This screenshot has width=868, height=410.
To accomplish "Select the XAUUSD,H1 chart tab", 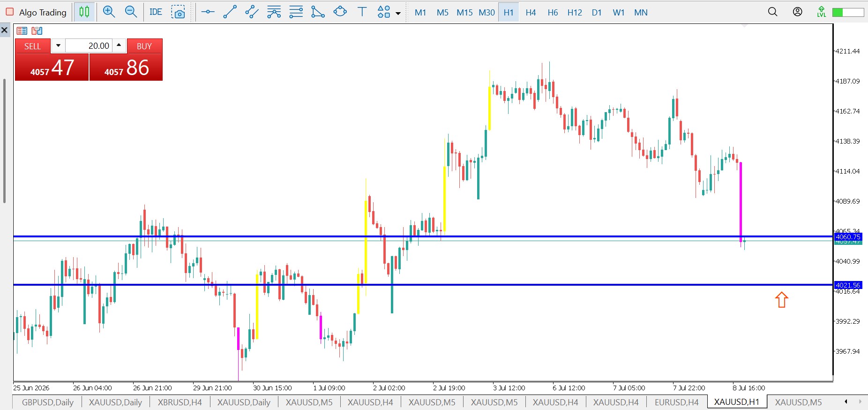I will (737, 402).
